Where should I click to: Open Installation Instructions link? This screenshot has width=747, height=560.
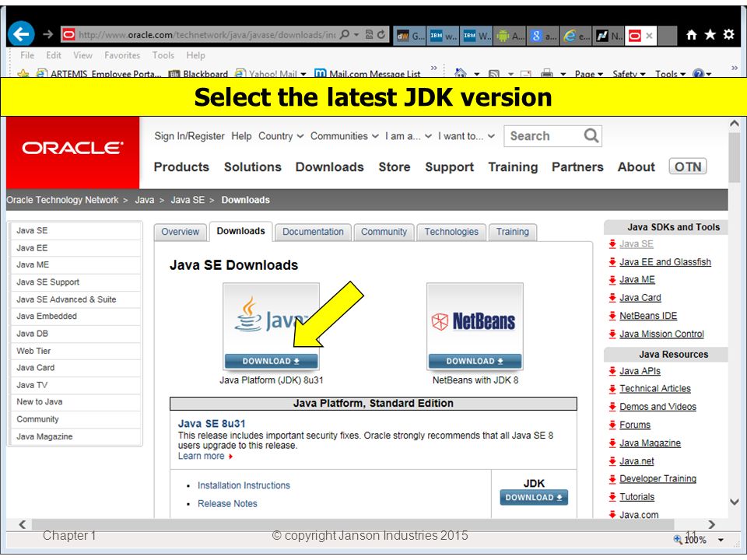pyautogui.click(x=244, y=485)
